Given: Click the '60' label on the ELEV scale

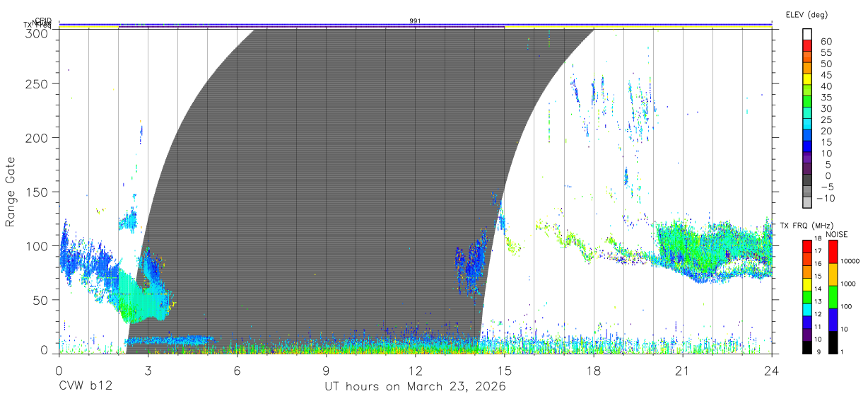Looking at the screenshot, I should (x=826, y=42).
